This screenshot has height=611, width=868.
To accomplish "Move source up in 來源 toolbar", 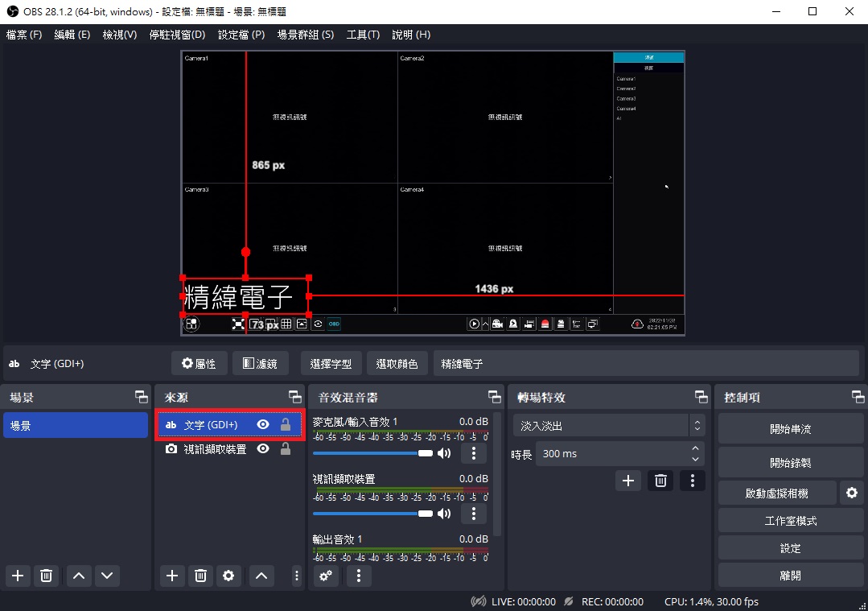I will coord(261,576).
